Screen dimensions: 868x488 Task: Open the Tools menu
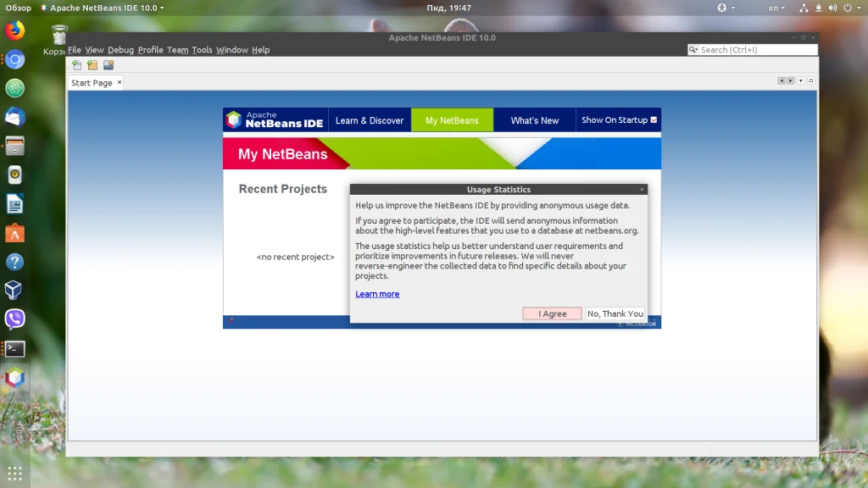coord(202,50)
